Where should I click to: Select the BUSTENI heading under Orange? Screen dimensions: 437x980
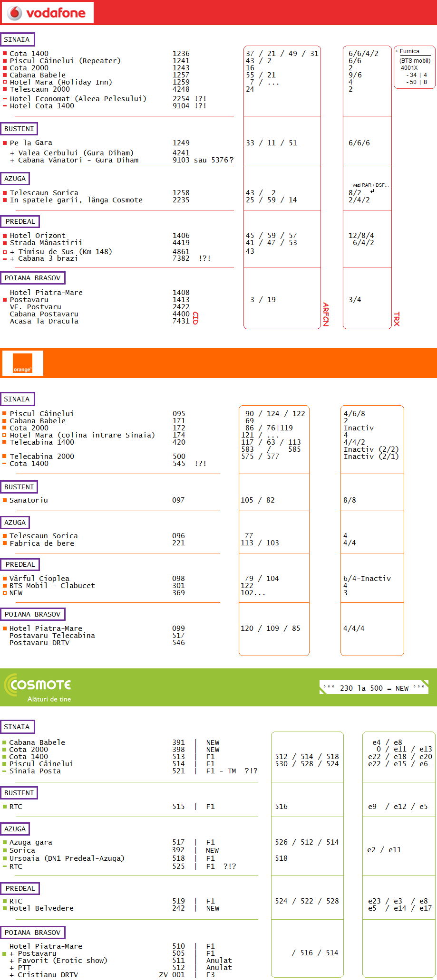click(x=19, y=487)
